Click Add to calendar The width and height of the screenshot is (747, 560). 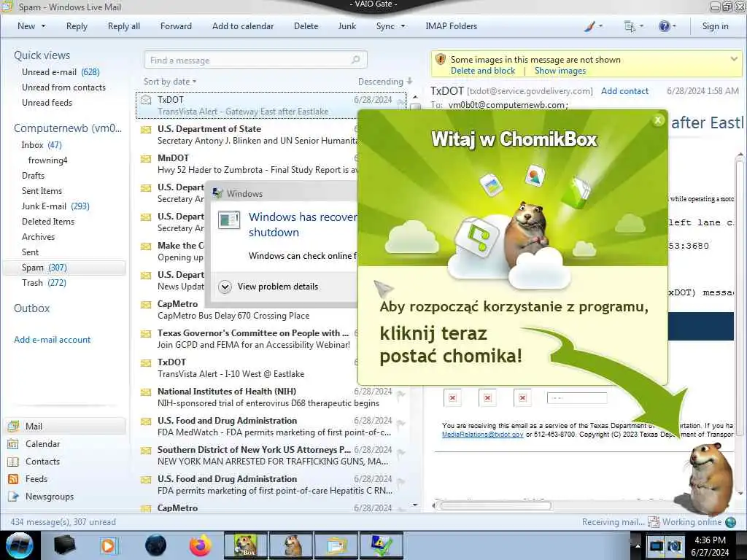pyautogui.click(x=243, y=26)
